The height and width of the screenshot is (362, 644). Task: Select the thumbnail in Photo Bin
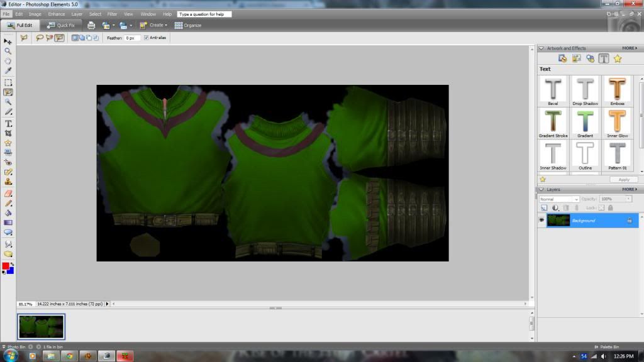coord(41,327)
